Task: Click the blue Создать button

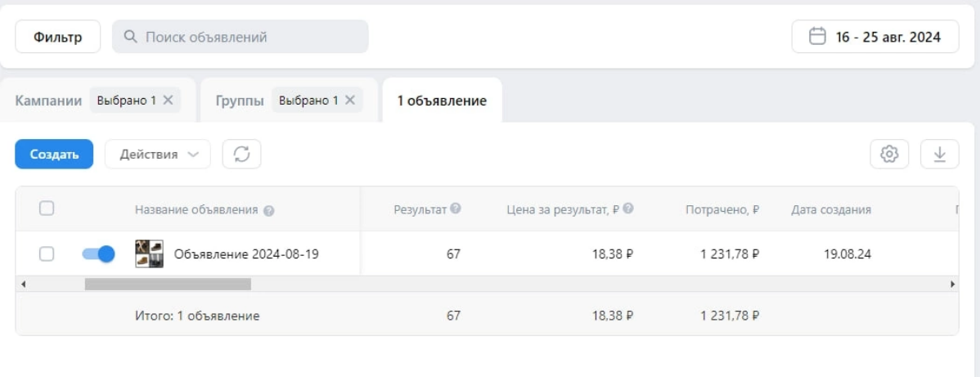Action: point(54,154)
